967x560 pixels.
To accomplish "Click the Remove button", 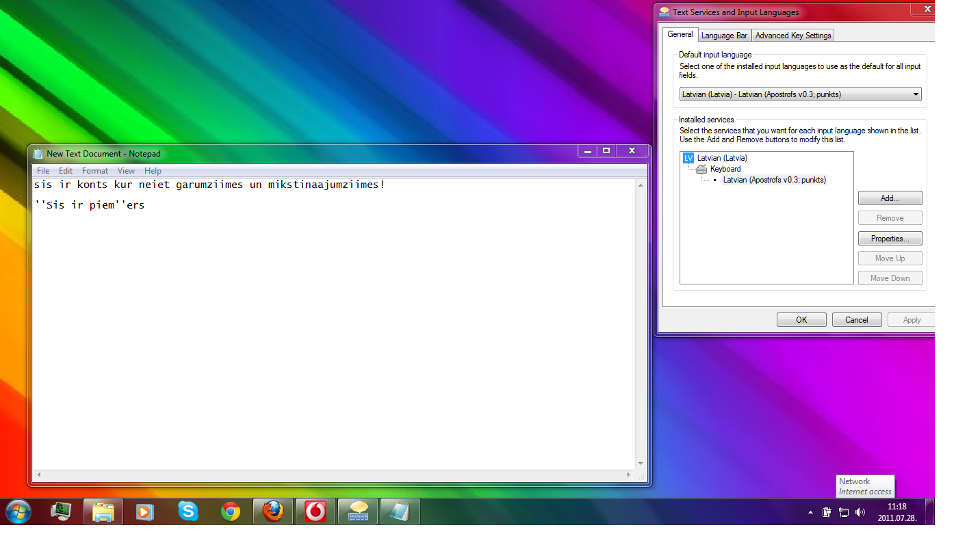I will 890,218.
